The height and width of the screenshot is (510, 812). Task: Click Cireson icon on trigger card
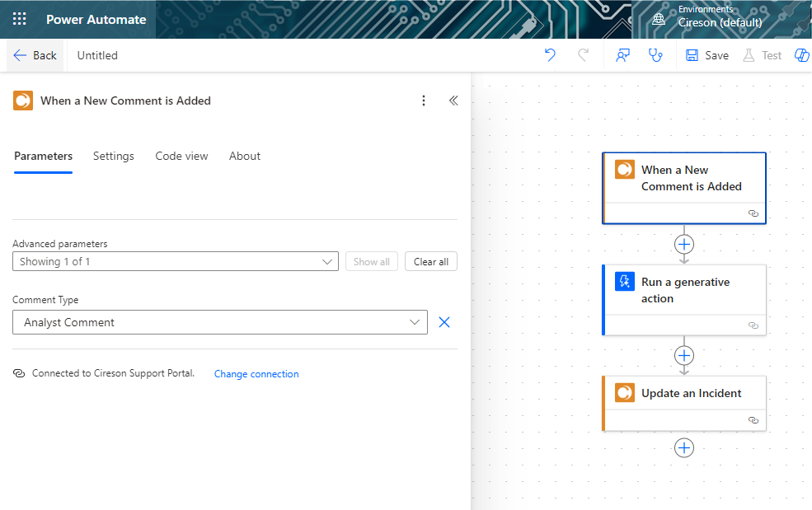pos(625,169)
